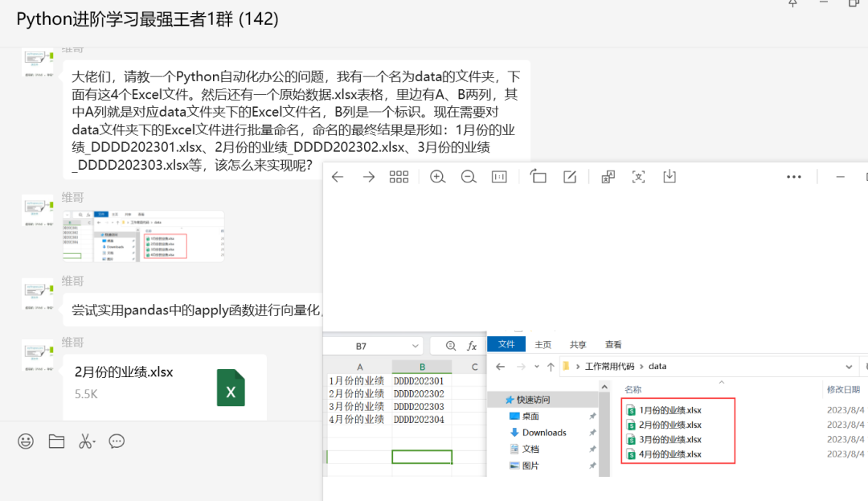Click the 1:1 actual size icon
This screenshot has height=501, width=868.
click(x=501, y=176)
